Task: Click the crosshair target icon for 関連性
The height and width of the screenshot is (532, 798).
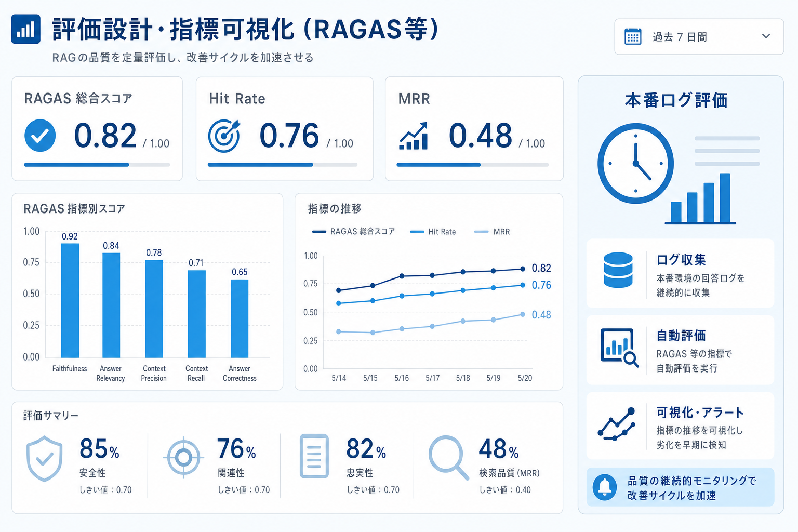Action: point(183,458)
